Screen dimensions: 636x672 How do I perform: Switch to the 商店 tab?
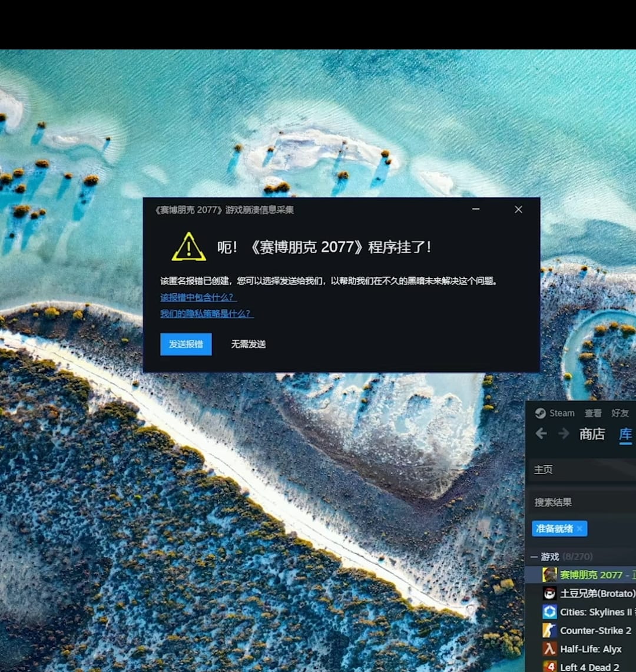pos(592,433)
